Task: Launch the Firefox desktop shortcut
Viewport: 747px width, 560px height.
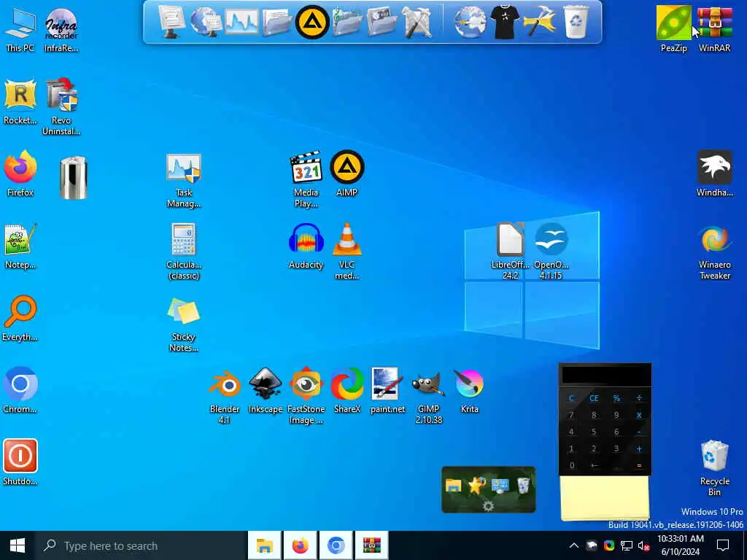Action: [20, 174]
